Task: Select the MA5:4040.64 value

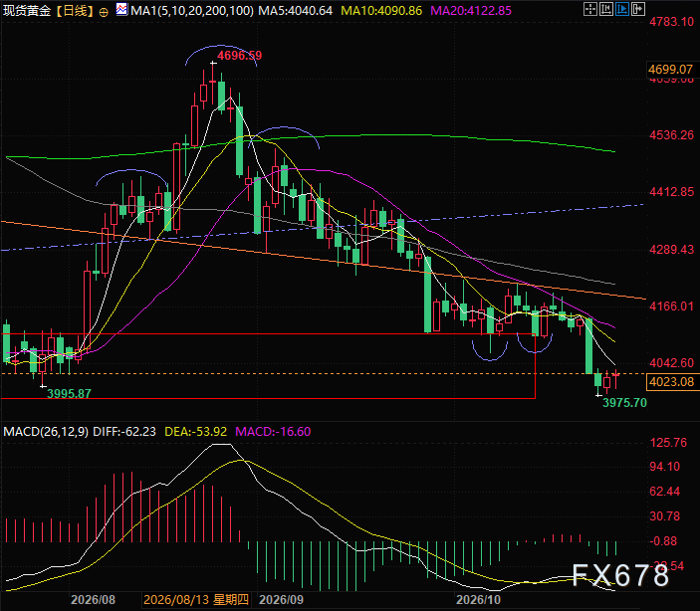Action: (x=296, y=11)
